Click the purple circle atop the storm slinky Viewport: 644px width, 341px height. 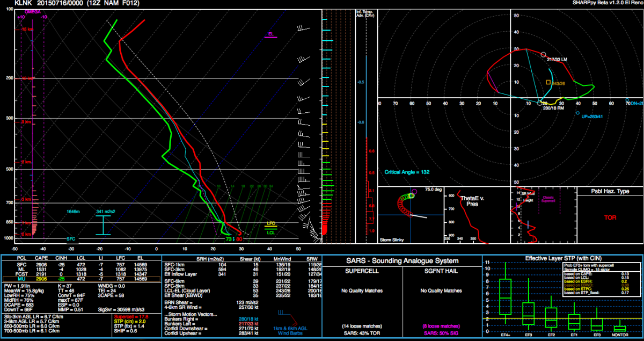[414, 191]
